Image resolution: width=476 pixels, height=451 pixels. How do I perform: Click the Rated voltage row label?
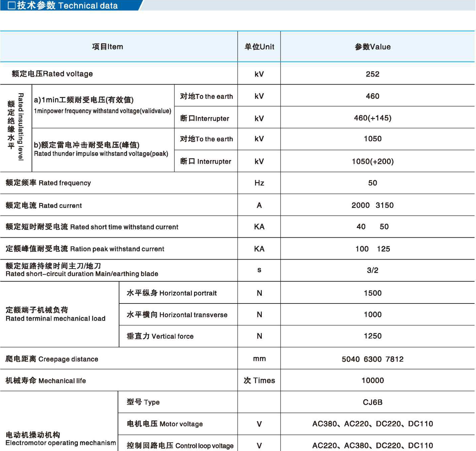[52, 74]
